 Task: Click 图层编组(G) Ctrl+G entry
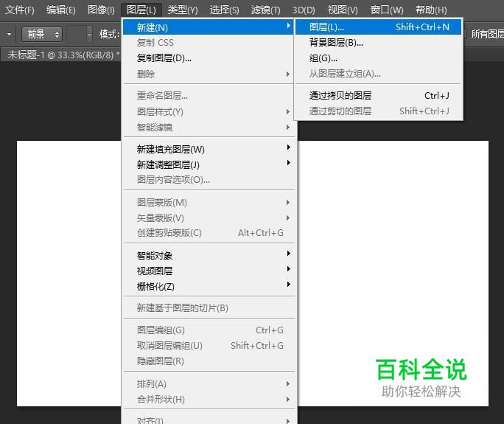click(x=209, y=330)
